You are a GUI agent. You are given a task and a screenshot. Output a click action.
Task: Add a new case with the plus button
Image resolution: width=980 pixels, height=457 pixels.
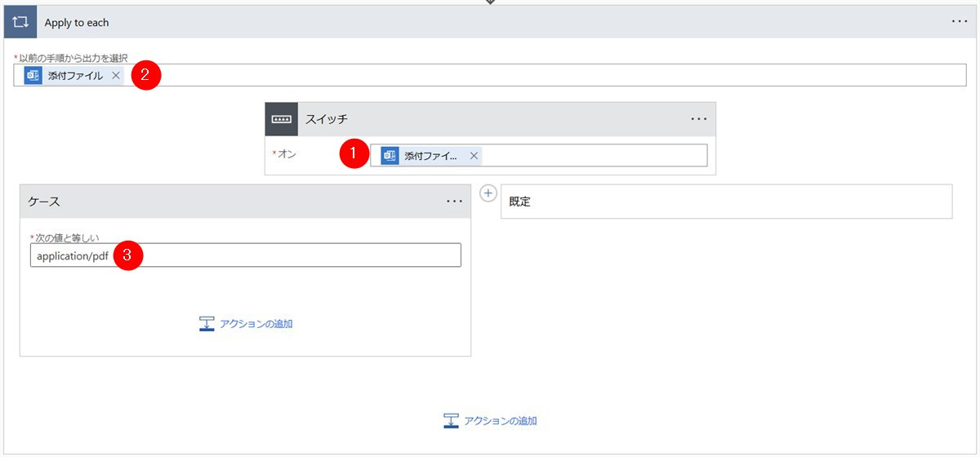pyautogui.click(x=488, y=193)
